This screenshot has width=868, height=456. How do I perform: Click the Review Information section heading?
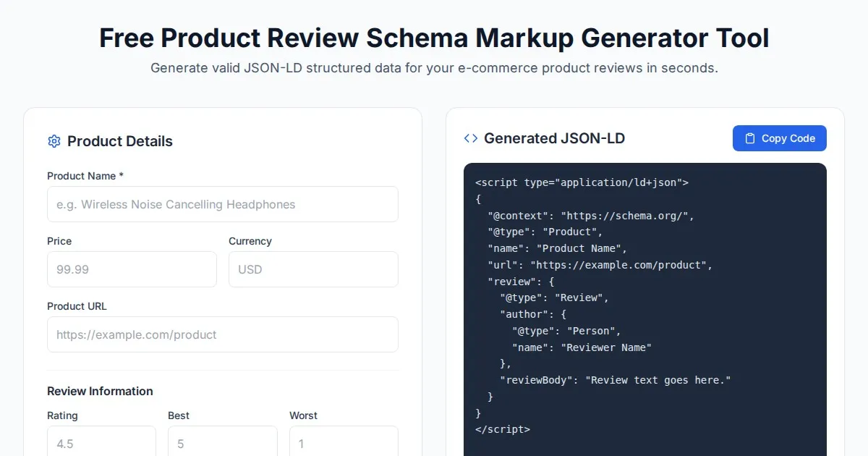pyautogui.click(x=100, y=391)
